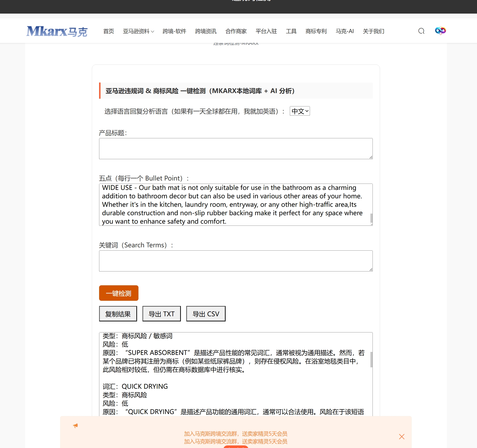Open the 中文 language dropdown
477x448 pixels.
coord(299,111)
